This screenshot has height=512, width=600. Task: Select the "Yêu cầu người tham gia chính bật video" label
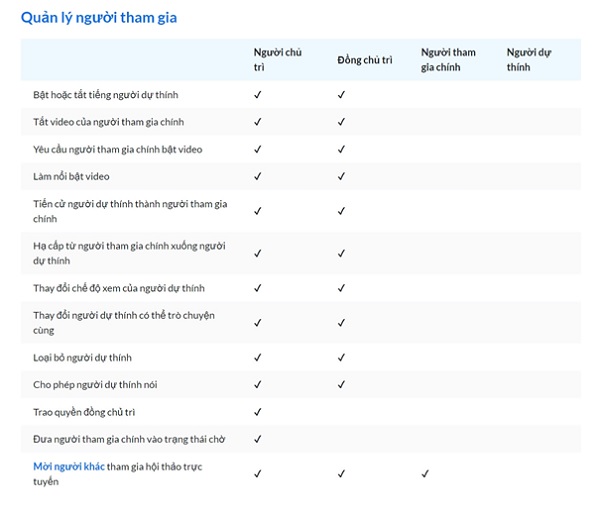(118, 149)
